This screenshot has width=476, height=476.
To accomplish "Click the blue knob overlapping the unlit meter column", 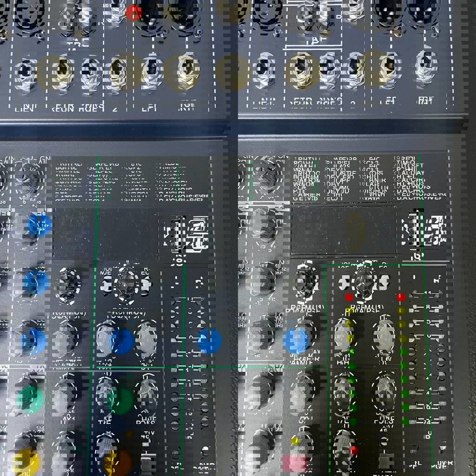I will coord(209,341).
